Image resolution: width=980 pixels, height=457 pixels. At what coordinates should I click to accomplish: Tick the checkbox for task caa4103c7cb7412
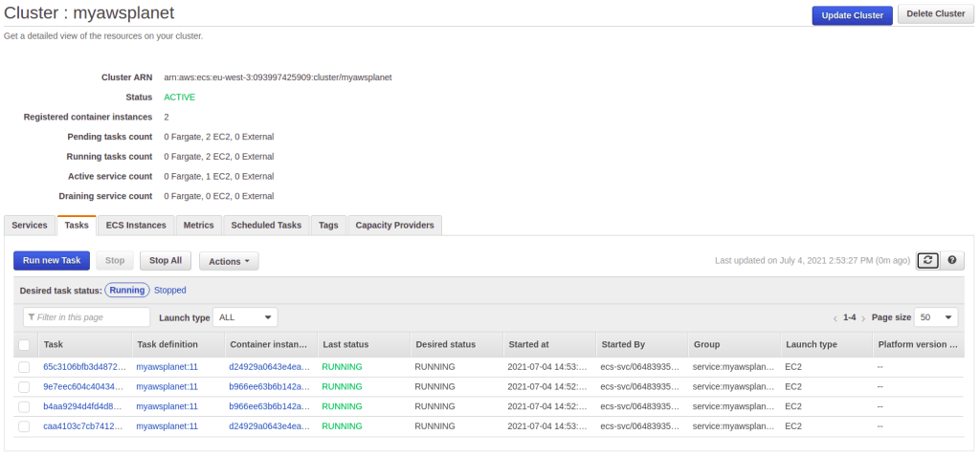24,426
